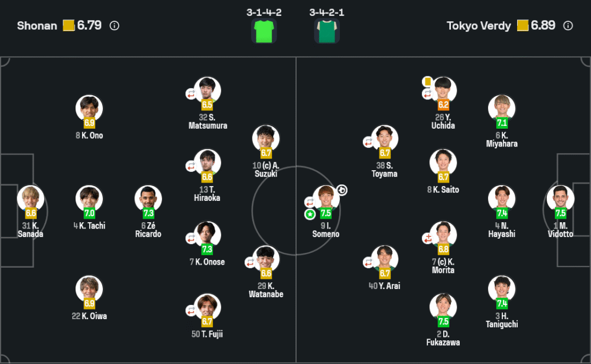Open goalkeeper M. Vidotto's player photo

560,199
